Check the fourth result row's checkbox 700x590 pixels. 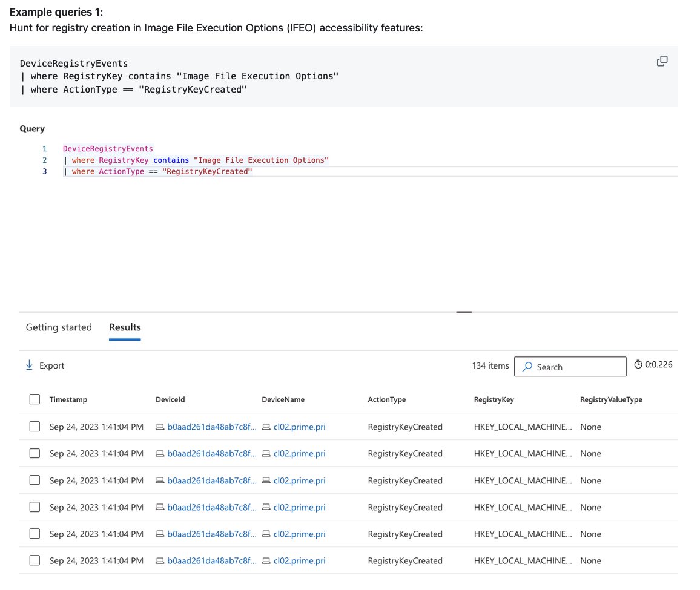[35, 507]
